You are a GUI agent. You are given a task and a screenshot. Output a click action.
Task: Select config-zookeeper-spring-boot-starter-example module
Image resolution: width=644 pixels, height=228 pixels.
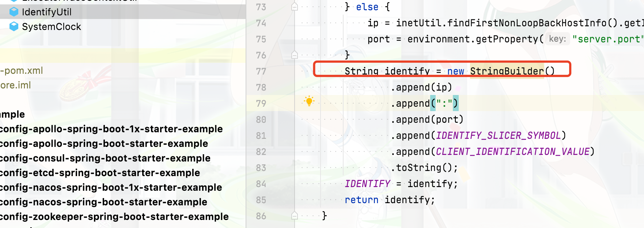[114, 217]
